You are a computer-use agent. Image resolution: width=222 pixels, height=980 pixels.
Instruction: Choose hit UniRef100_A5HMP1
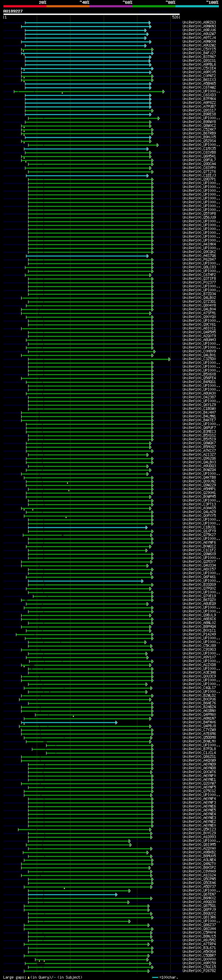coord(199,489)
